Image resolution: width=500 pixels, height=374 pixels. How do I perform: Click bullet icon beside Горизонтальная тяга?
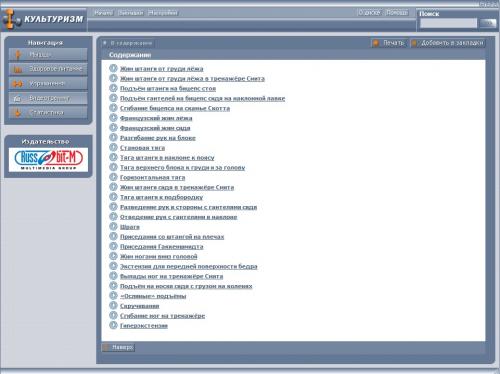pos(113,177)
